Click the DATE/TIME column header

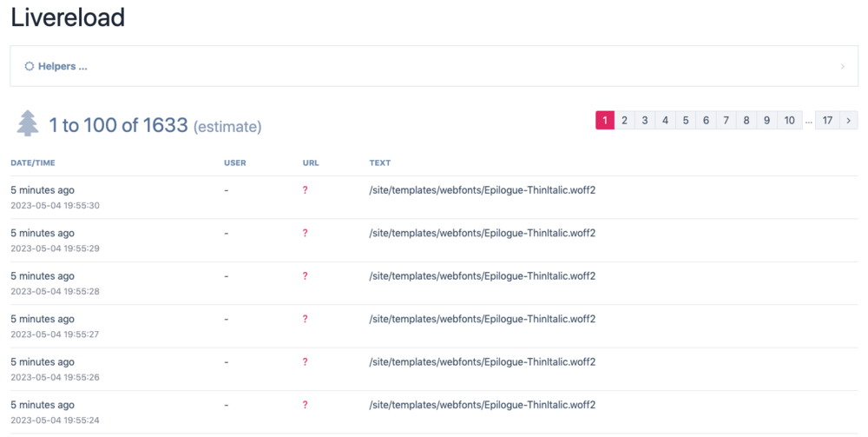(x=33, y=162)
